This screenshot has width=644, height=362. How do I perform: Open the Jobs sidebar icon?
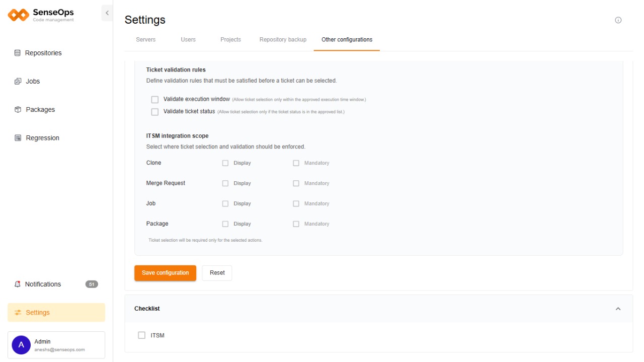pyautogui.click(x=18, y=81)
